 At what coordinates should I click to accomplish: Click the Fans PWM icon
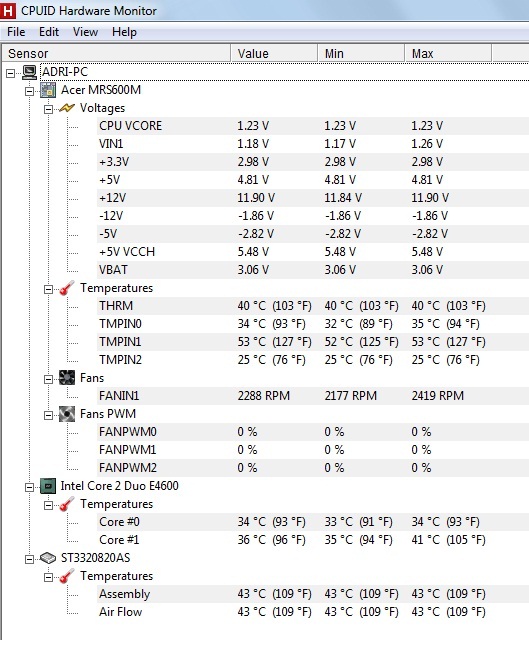[67, 414]
